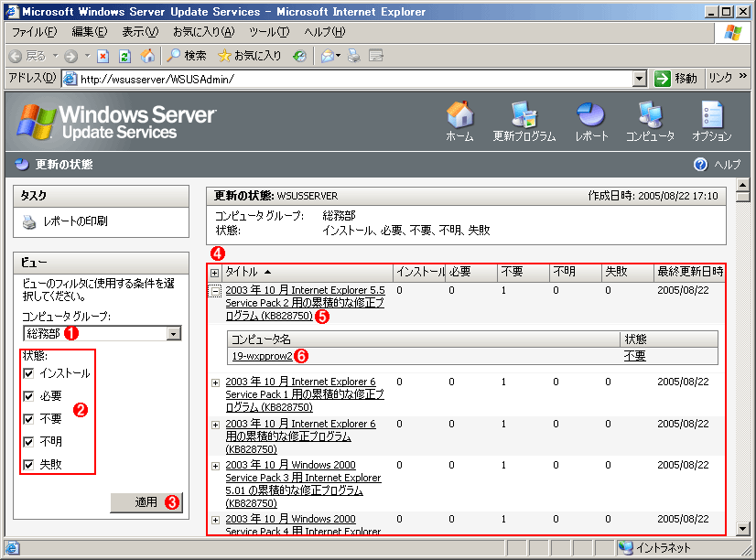756x560 pixels.
Task: Expand the Windows 2000 Service Pack 4 row
Action: (x=215, y=520)
